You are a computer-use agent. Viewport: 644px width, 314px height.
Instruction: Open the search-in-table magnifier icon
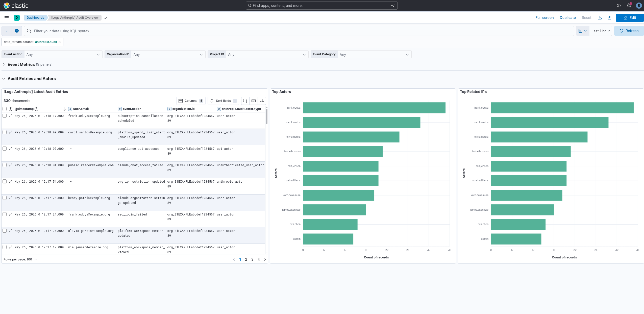245,101
